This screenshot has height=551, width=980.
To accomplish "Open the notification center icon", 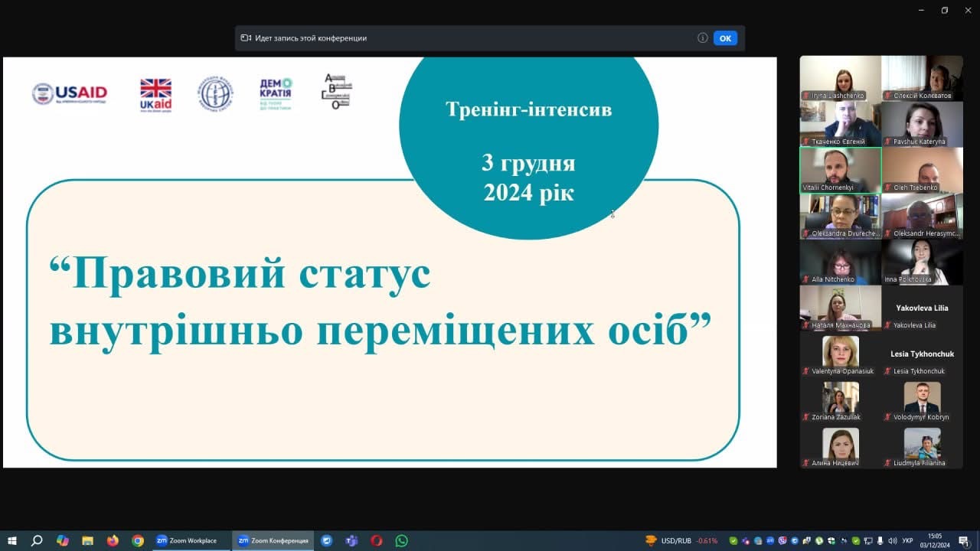I will point(963,540).
